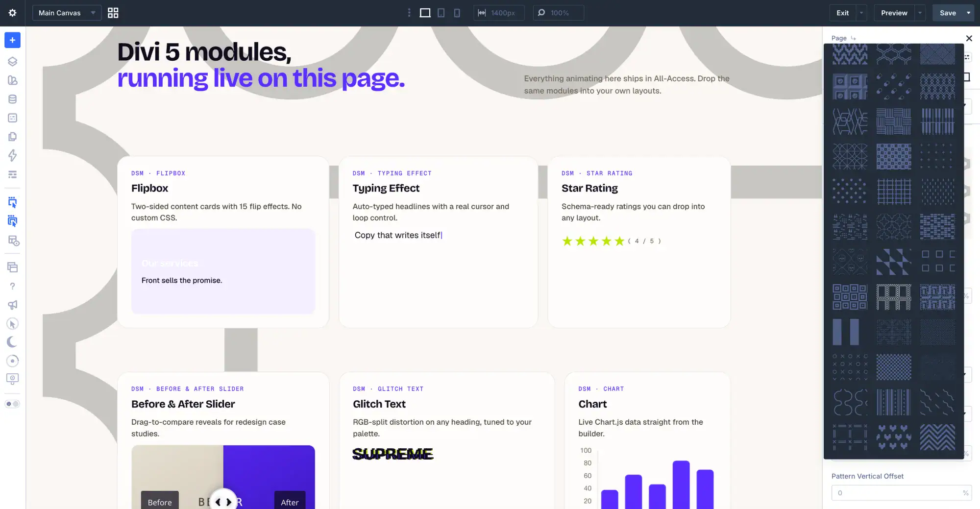
Task: Click the Exit button
Action: (843, 13)
